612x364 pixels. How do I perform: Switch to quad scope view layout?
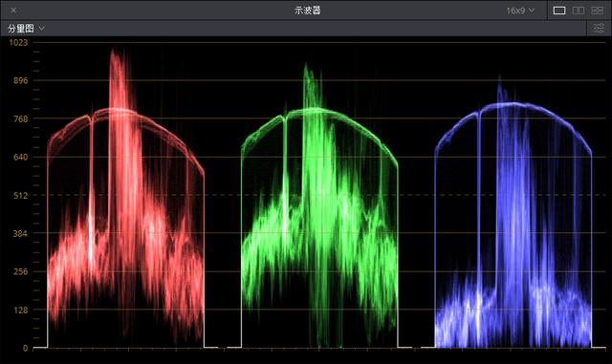pyautogui.click(x=597, y=11)
